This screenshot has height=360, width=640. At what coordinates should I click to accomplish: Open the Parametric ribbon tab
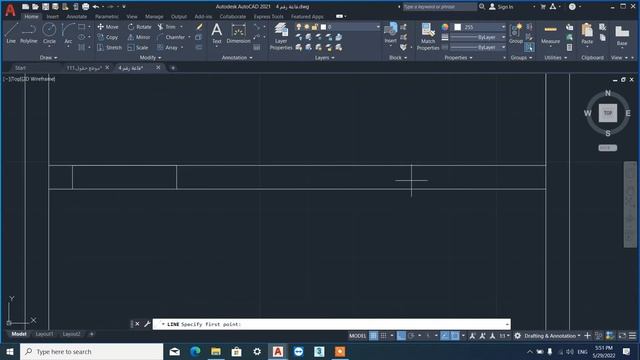coord(107,17)
